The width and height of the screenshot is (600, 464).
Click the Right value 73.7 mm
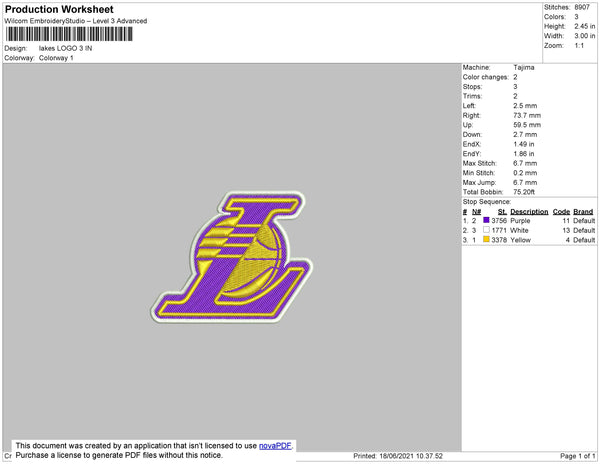(527, 116)
